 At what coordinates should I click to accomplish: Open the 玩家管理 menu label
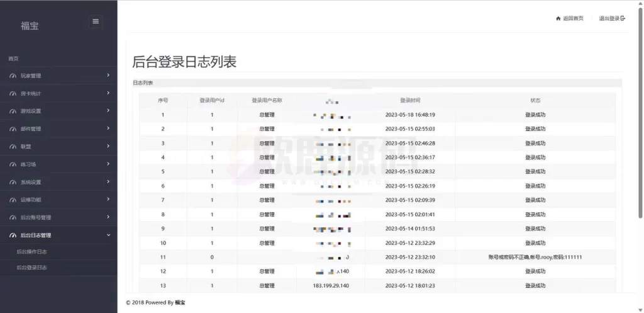click(31, 76)
